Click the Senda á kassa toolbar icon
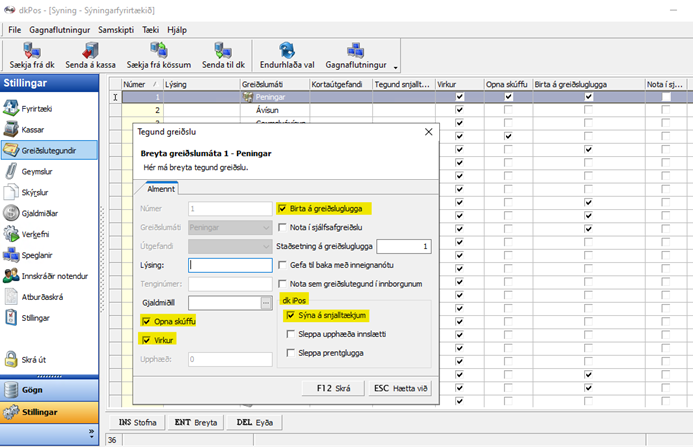The height and width of the screenshot is (447, 693). [90, 48]
